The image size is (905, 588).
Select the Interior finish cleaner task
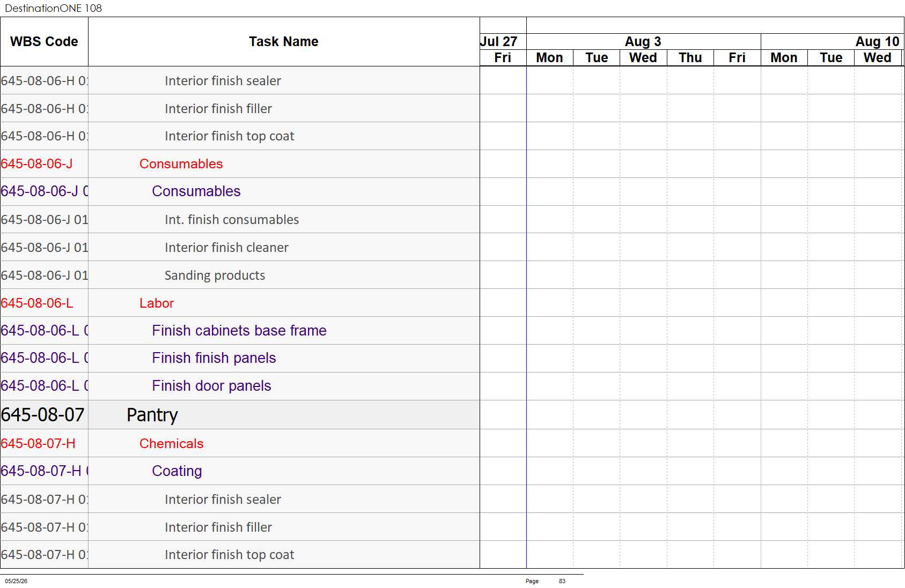[x=226, y=248]
